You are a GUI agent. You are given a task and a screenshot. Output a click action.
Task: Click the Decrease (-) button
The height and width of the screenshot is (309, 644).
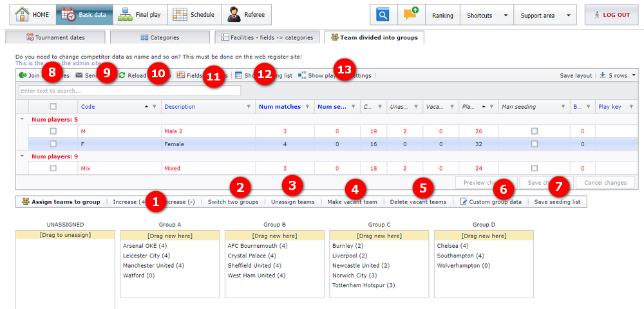[x=178, y=202]
